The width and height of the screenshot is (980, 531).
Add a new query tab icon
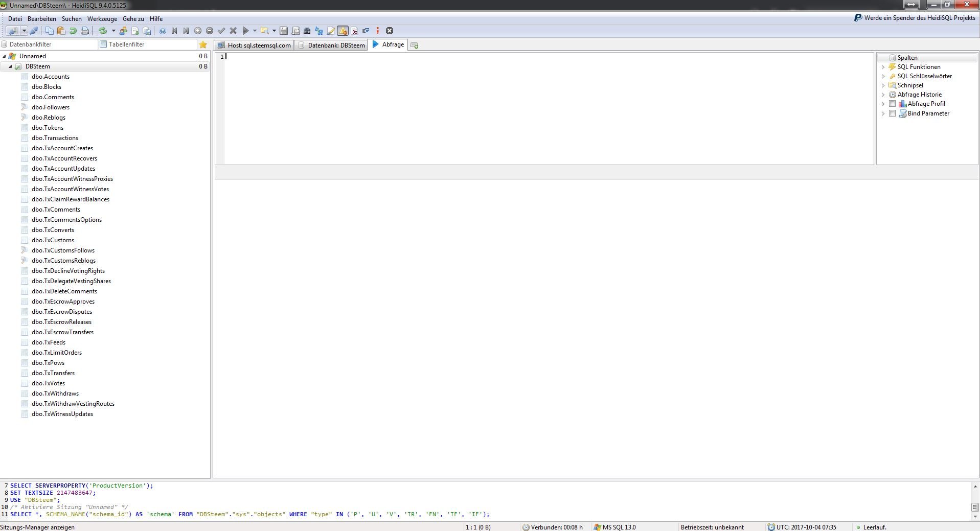pyautogui.click(x=414, y=45)
